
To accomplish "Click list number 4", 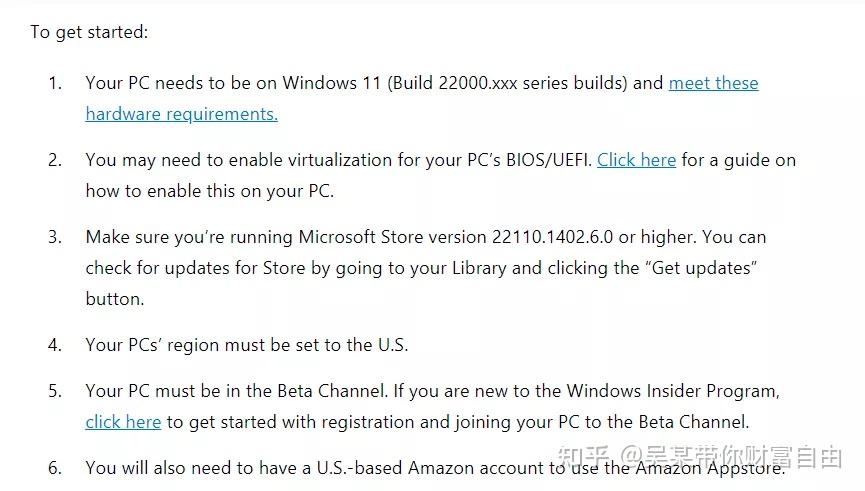I will click(x=54, y=345).
